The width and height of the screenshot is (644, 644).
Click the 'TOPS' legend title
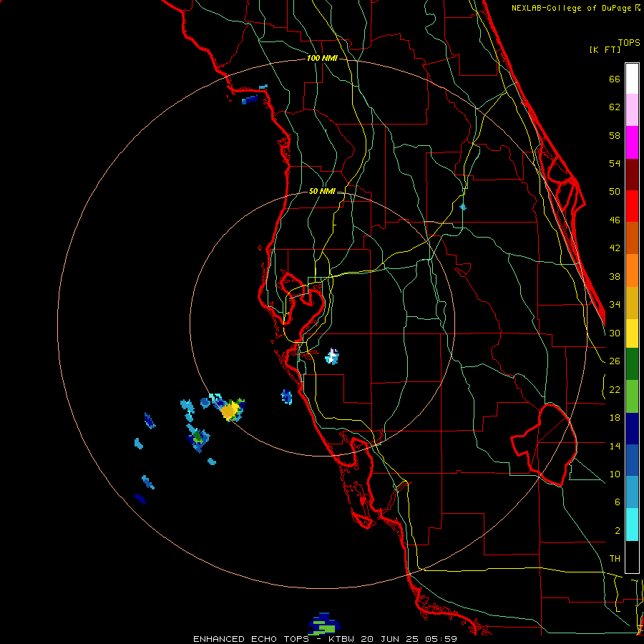(x=629, y=43)
